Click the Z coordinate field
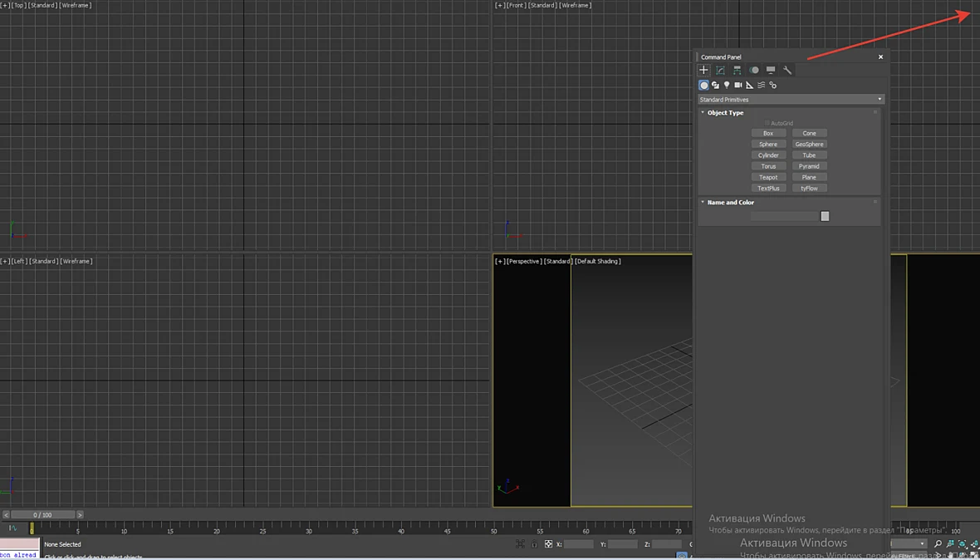 (x=666, y=544)
